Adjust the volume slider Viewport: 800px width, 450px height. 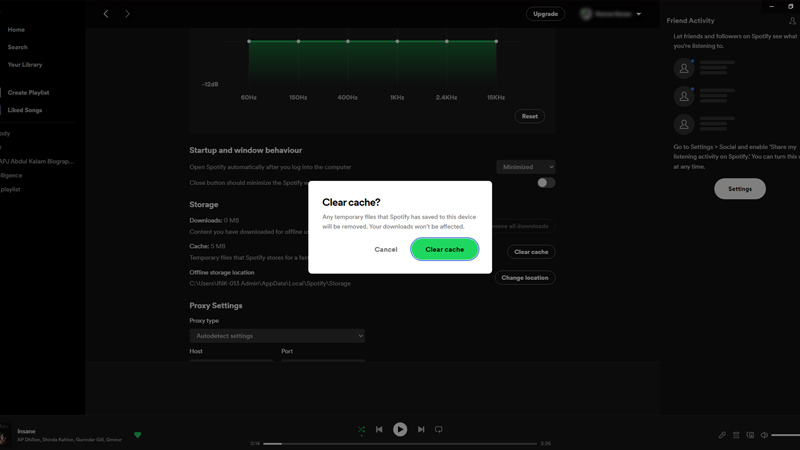pyautogui.click(x=786, y=435)
